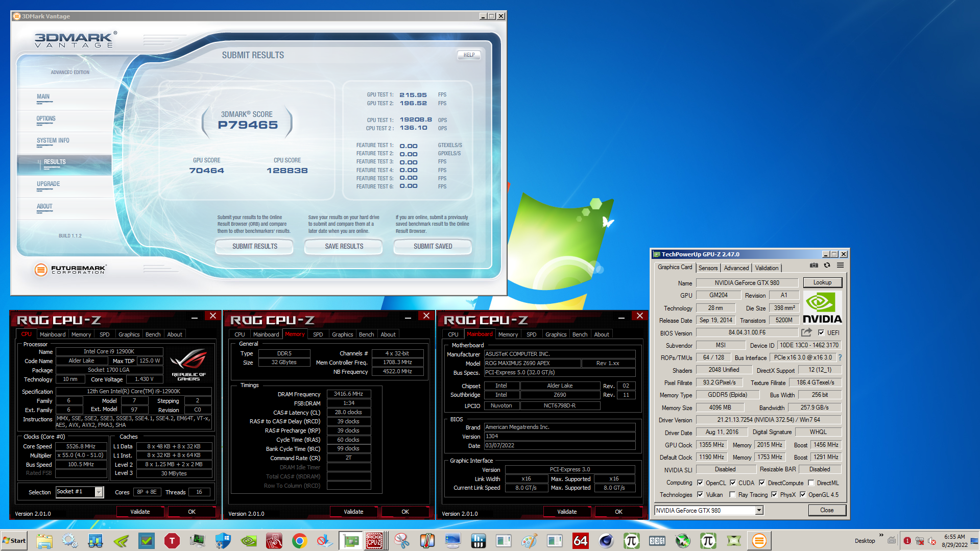Toggle the DirectCompute checkbox
Viewport: 980px width, 551px height.
(762, 483)
